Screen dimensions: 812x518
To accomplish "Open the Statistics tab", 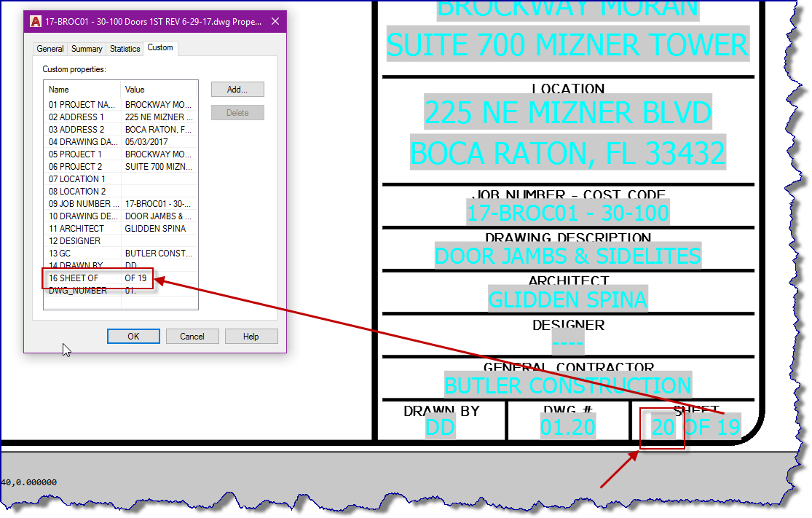I will point(125,49).
